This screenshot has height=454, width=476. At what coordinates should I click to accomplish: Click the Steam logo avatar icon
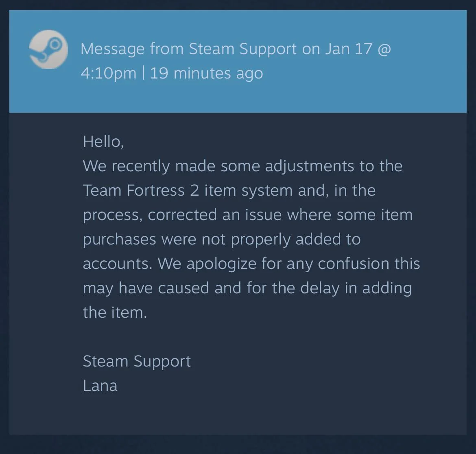tap(48, 49)
